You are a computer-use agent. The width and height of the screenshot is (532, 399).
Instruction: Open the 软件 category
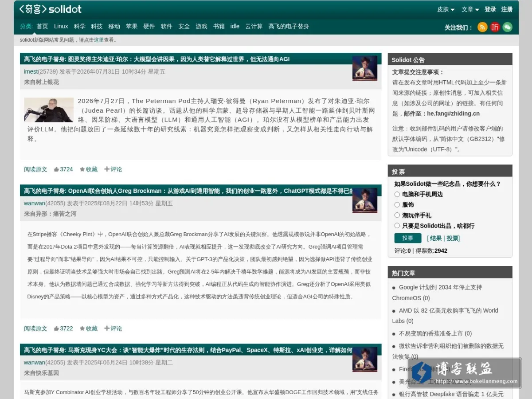tap(167, 26)
